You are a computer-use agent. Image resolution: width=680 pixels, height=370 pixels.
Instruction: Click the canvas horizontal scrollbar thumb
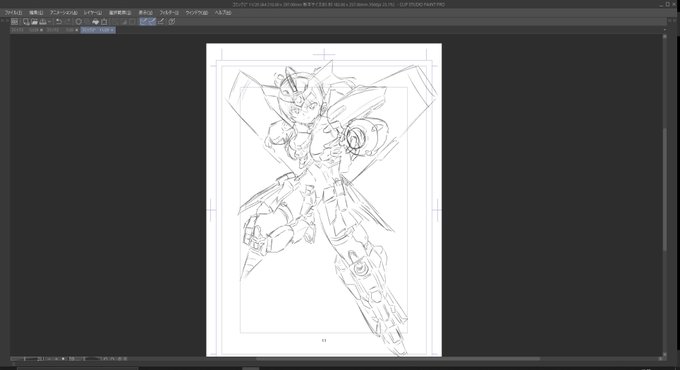coord(398,359)
